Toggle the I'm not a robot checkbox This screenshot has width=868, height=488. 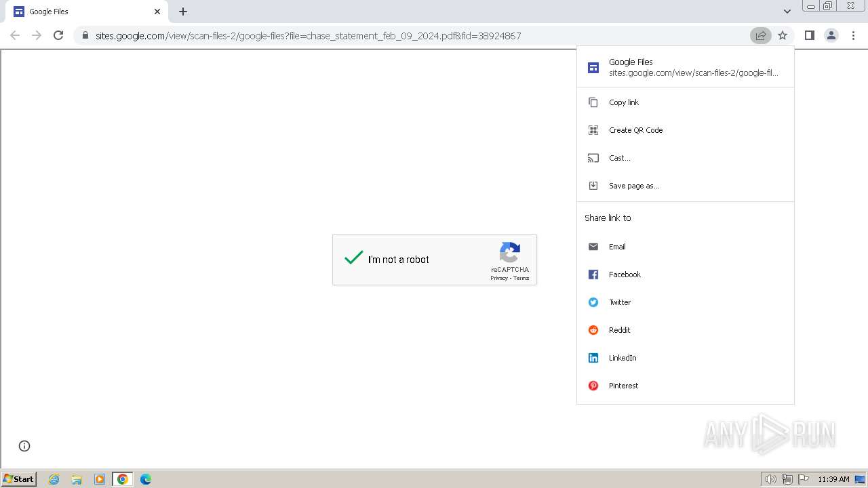coord(354,258)
